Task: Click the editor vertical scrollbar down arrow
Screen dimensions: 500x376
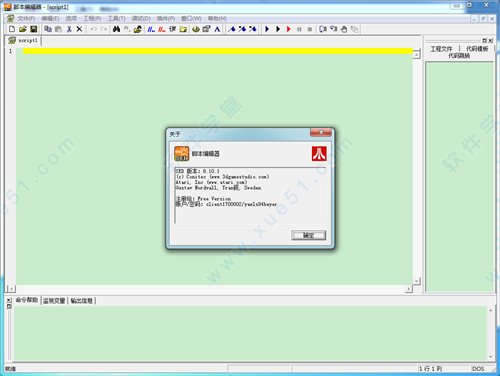Action: 416,281
